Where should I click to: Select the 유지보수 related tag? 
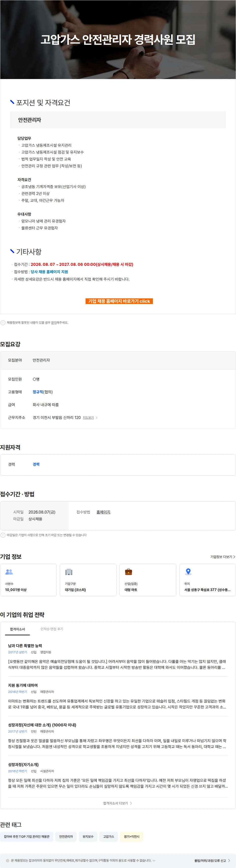[88, 837]
